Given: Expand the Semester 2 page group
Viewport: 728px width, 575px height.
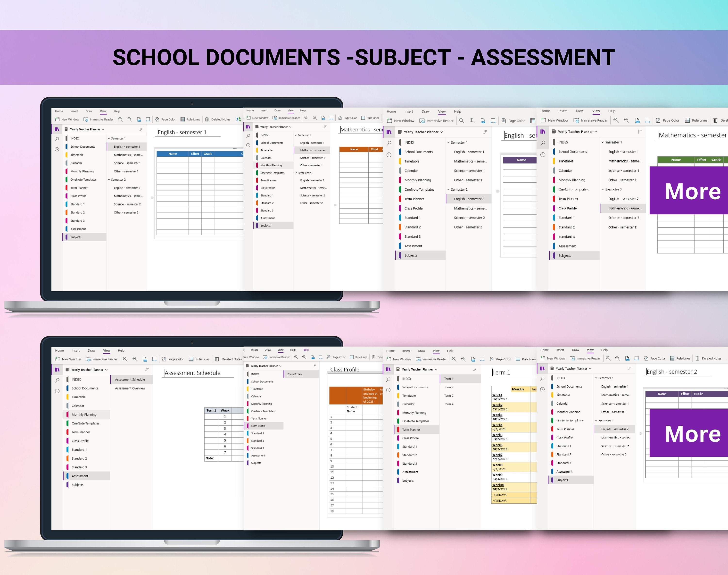Looking at the screenshot, I should (109, 180).
